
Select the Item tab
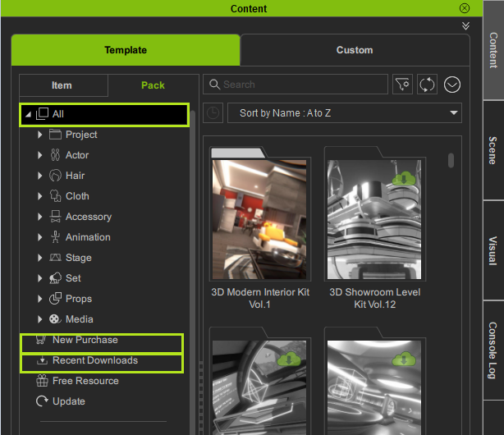(x=63, y=85)
